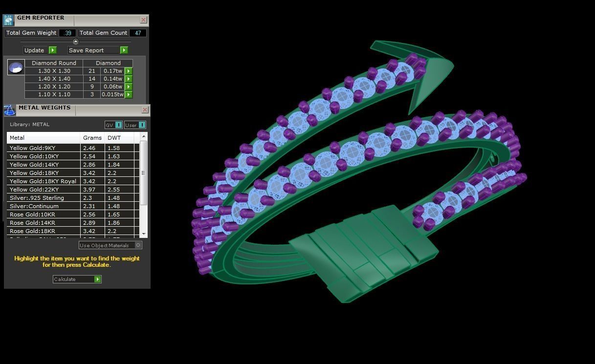Click the 1.30 X 1.30 size cell
The image size is (595, 364).
tap(54, 71)
